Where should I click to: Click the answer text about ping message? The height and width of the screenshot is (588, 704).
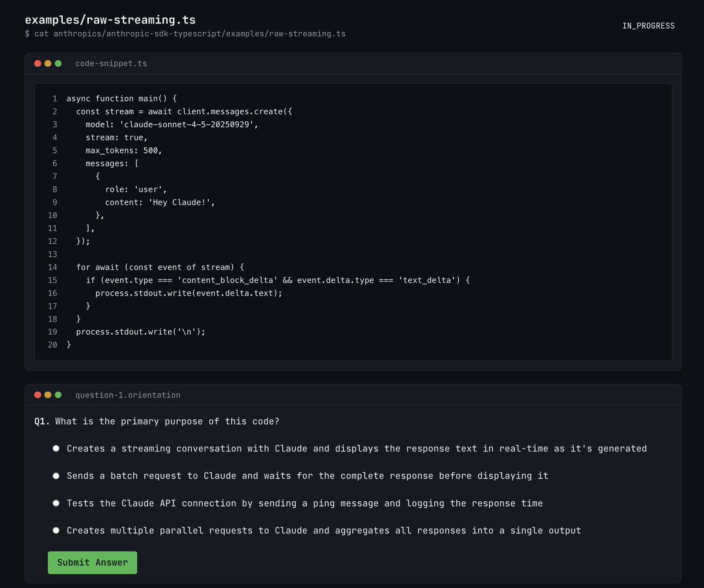click(304, 503)
